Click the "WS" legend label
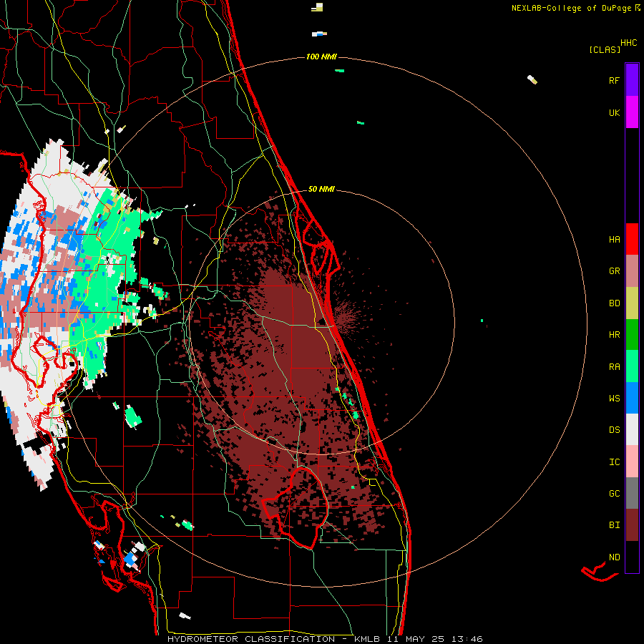 click(x=614, y=399)
